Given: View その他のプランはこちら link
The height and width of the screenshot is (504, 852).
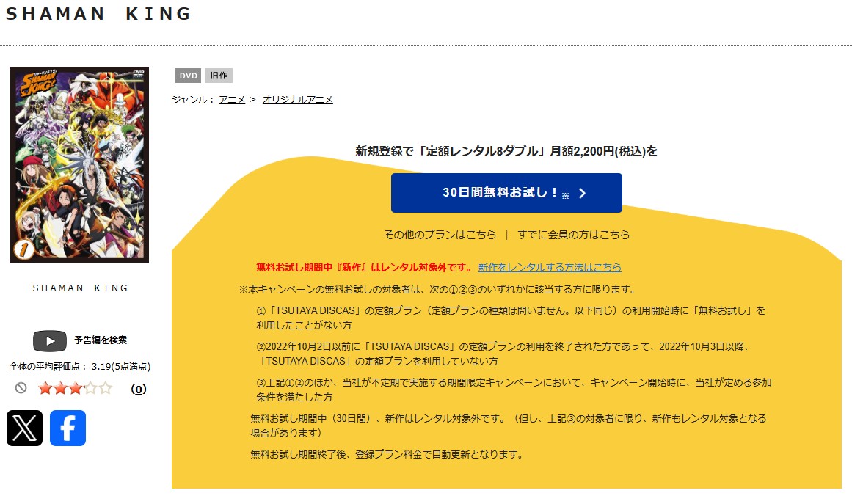Looking at the screenshot, I should point(440,235).
